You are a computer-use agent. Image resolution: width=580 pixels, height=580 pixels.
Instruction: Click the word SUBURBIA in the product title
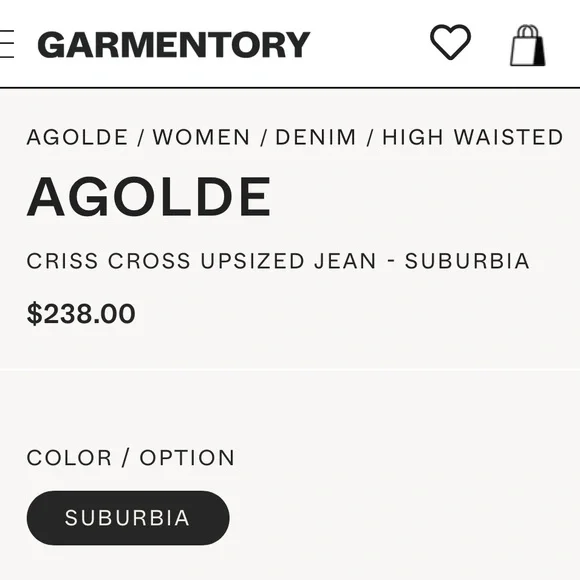click(x=467, y=261)
